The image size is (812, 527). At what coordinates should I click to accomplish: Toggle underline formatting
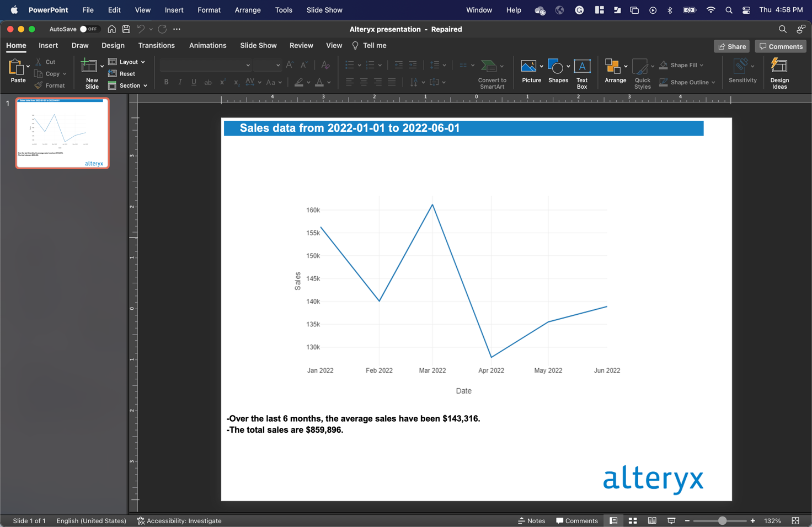(194, 82)
